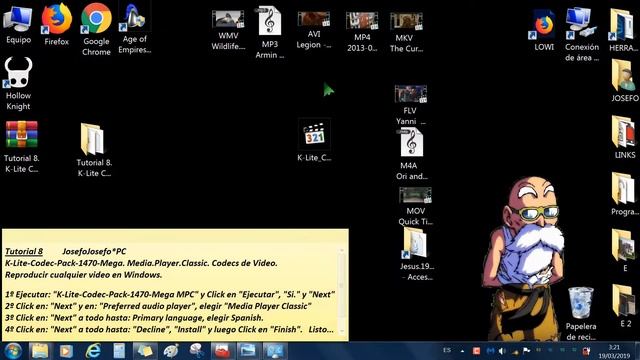
Task: Select the Tutorial 8 K-Lite folder
Action: [94, 150]
